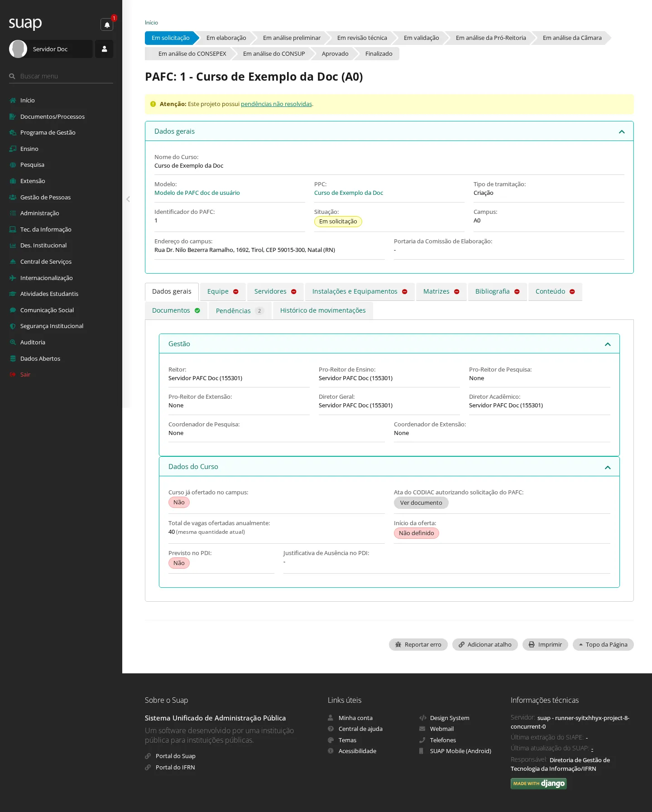The image size is (652, 812).
Task: Click Topo da Página button
Action: tap(603, 644)
